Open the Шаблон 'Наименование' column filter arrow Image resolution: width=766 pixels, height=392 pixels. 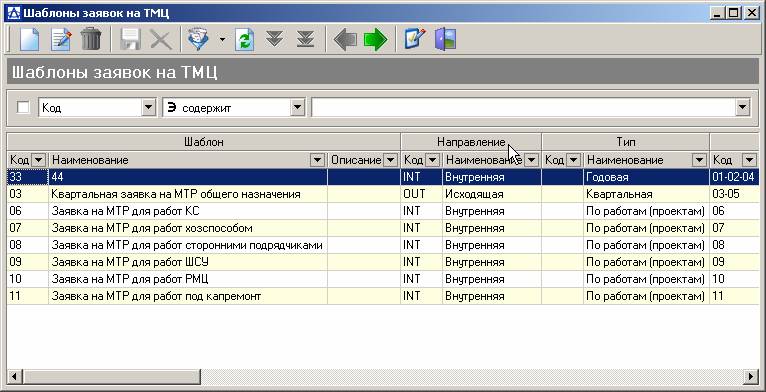click(x=318, y=160)
